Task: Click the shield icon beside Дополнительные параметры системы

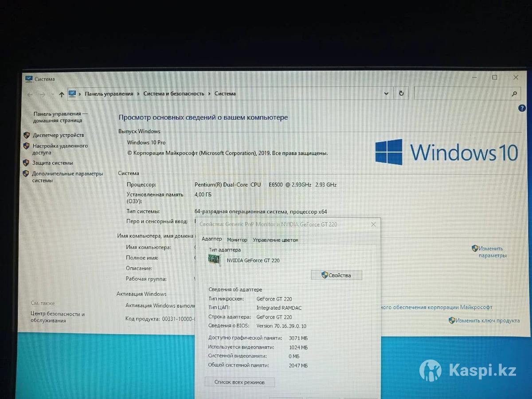Action: click(x=26, y=174)
